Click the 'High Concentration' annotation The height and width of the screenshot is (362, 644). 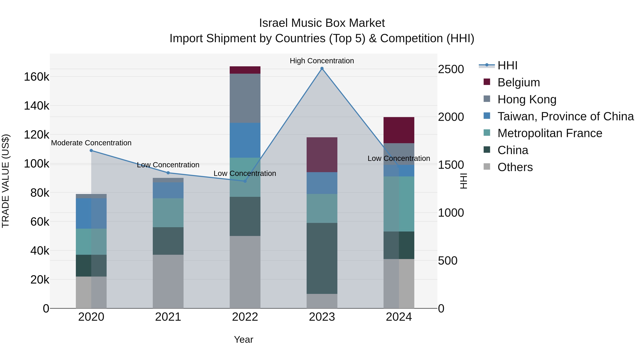pyautogui.click(x=322, y=61)
